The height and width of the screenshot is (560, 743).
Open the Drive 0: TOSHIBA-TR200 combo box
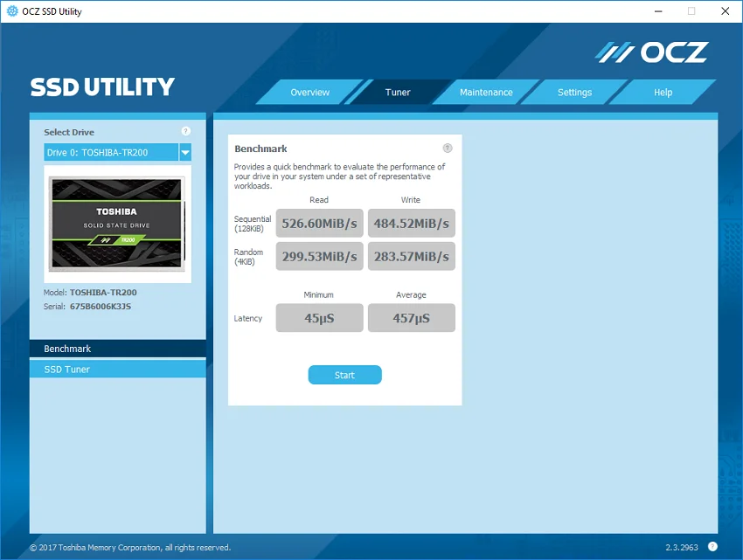pos(117,153)
